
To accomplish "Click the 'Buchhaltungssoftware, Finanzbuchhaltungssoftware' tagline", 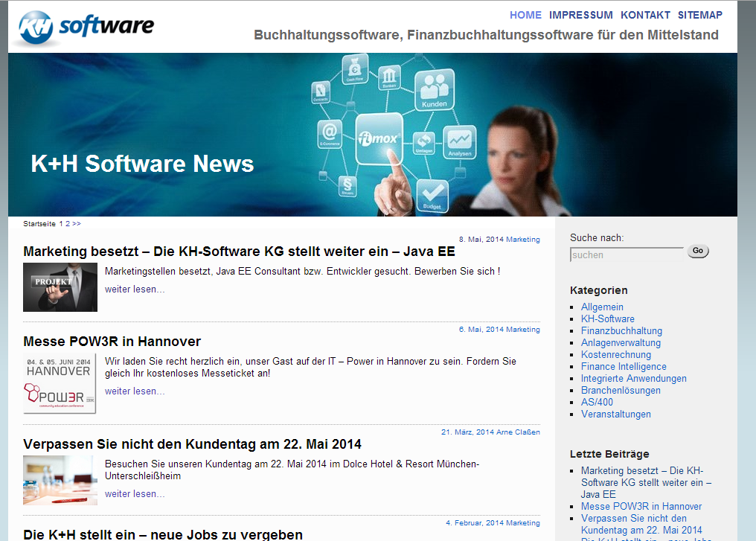I will [486, 35].
